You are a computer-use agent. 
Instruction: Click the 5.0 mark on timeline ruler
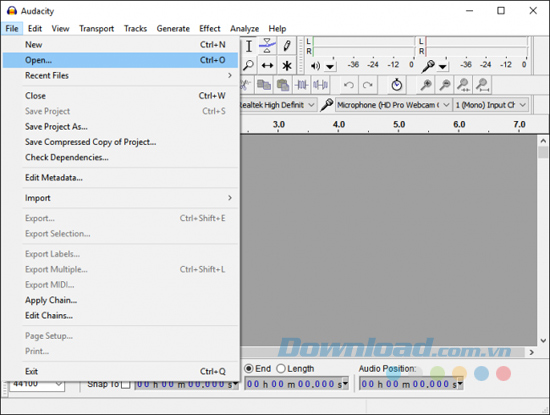pyautogui.click(x=399, y=125)
